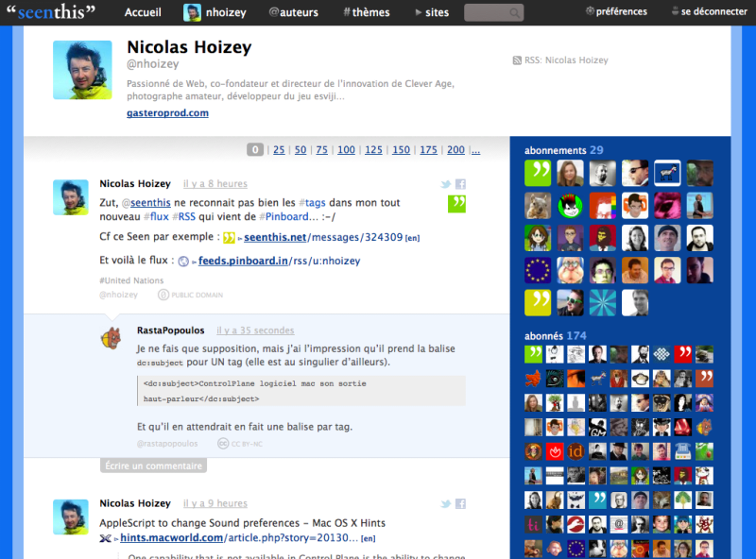Screen dimensions: 756x559
Task: Open 'il y a 8 heures' timestamp
Action: (215, 183)
